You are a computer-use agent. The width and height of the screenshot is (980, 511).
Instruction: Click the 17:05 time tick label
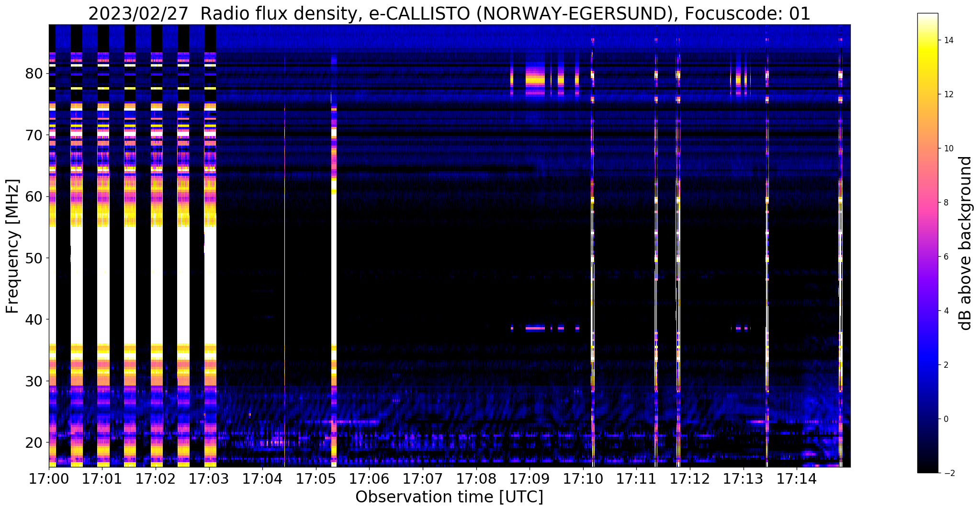(316, 479)
